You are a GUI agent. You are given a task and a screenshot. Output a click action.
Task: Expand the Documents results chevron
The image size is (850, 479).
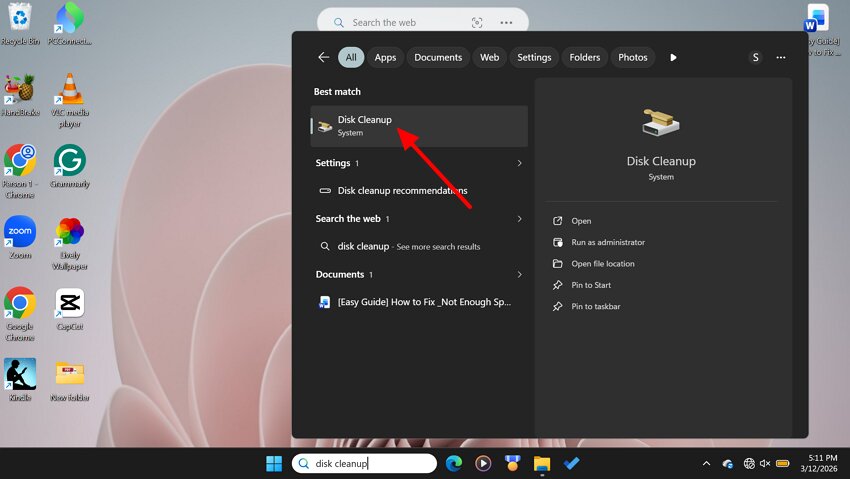coord(519,275)
